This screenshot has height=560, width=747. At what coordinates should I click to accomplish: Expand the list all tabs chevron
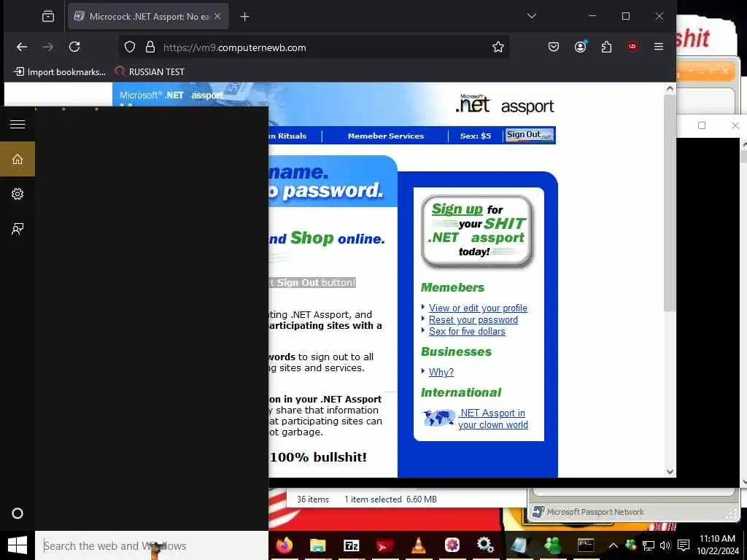(x=532, y=16)
